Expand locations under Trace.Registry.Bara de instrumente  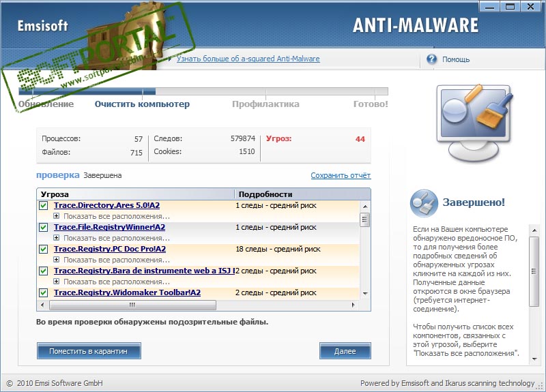(56, 282)
